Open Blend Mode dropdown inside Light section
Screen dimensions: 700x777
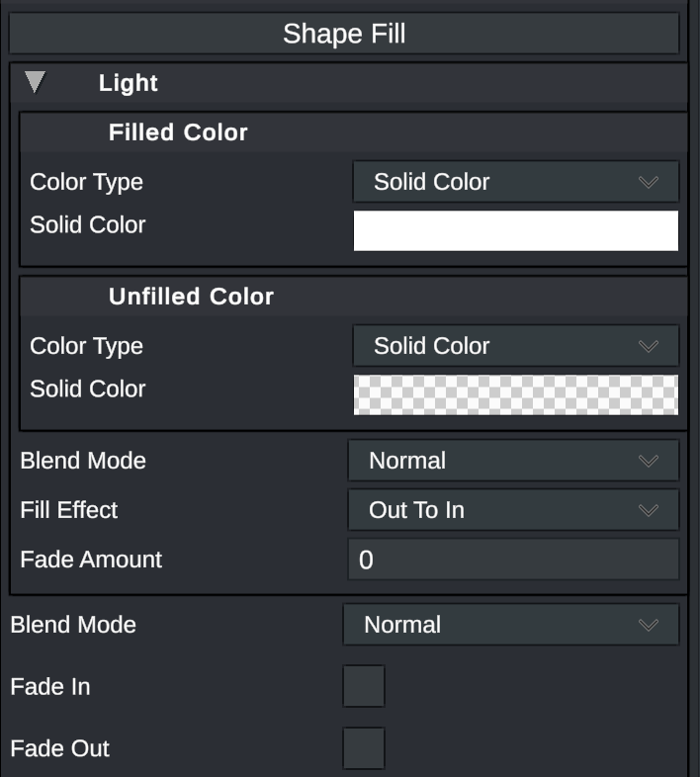click(513, 461)
